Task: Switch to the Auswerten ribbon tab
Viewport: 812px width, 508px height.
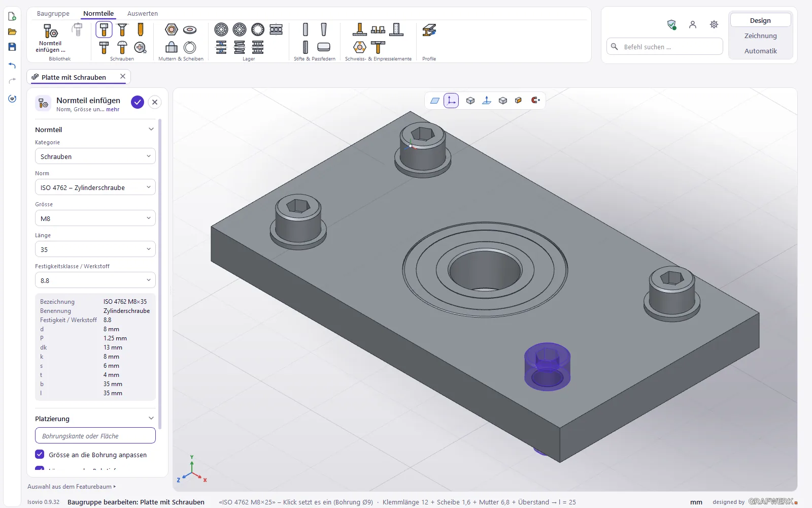Action: click(x=143, y=14)
